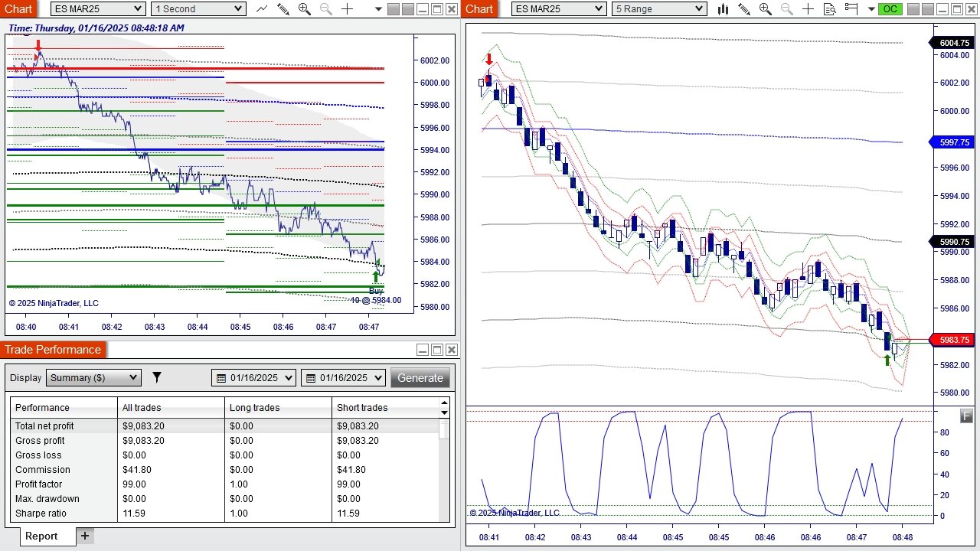Image resolution: width=980 pixels, height=551 pixels.
Task: Click the red 5983.75 price marker
Action: coord(953,340)
